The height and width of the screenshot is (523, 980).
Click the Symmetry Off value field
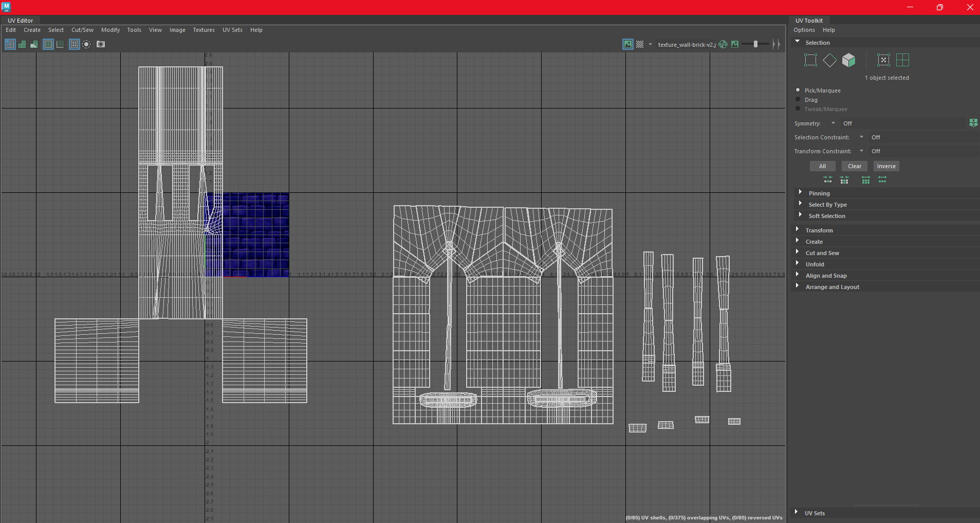902,123
